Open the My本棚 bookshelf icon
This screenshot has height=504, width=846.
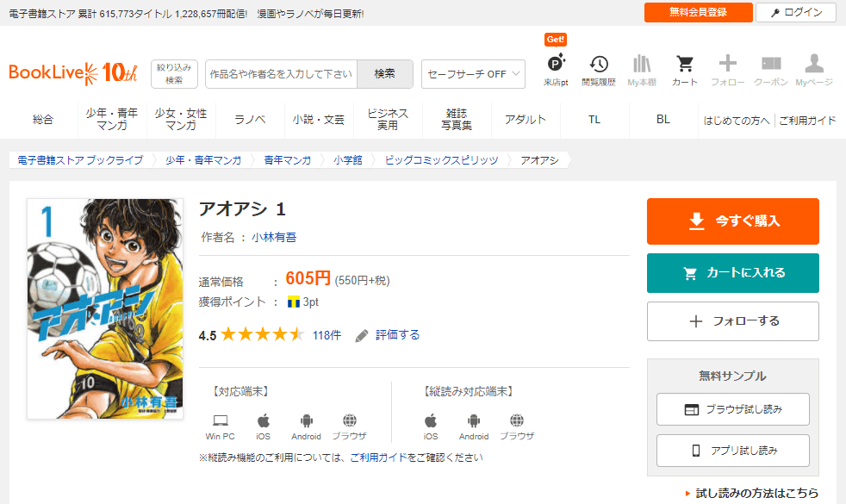(x=642, y=70)
